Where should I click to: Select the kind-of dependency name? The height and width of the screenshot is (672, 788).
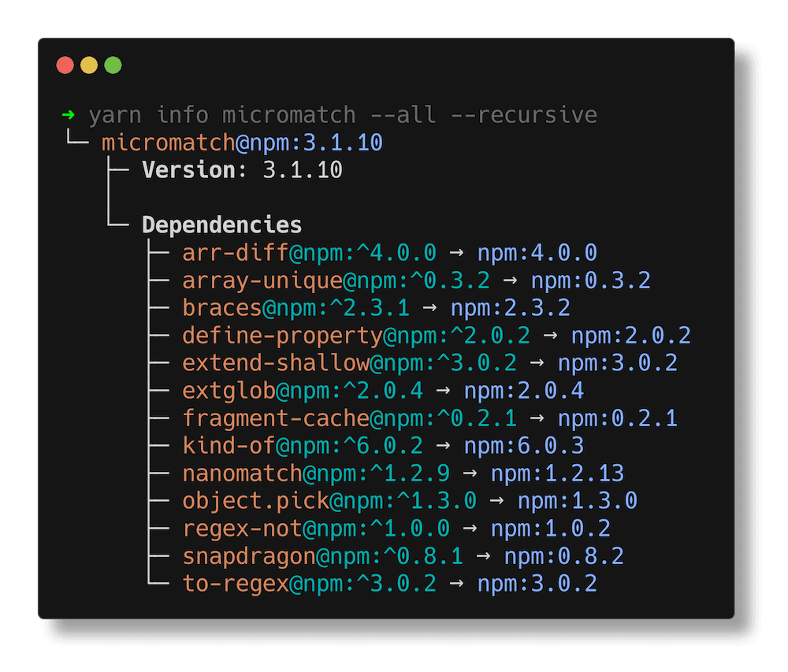(x=229, y=446)
